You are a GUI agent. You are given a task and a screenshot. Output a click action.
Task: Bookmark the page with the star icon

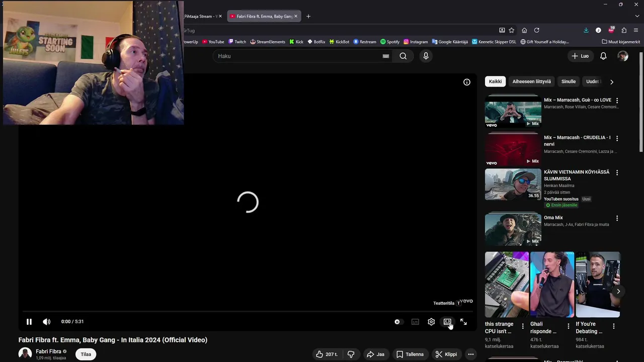tap(512, 30)
